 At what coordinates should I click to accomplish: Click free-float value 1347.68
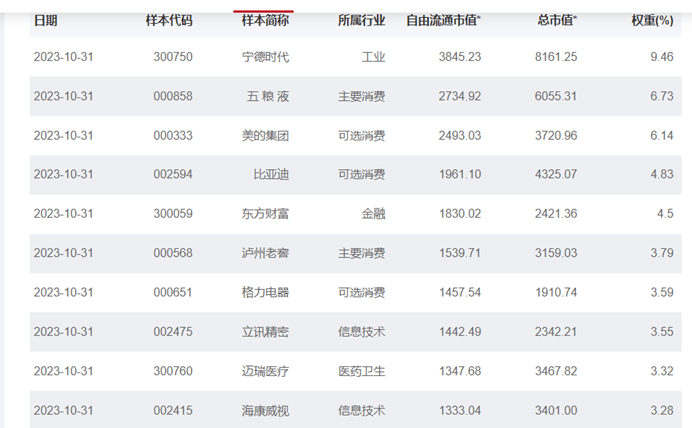[x=460, y=371]
